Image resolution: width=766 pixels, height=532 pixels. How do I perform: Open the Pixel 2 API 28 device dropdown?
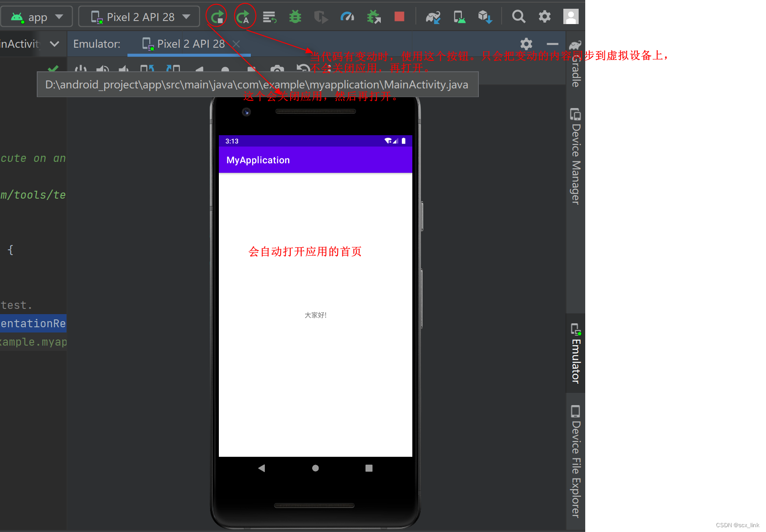click(x=139, y=17)
